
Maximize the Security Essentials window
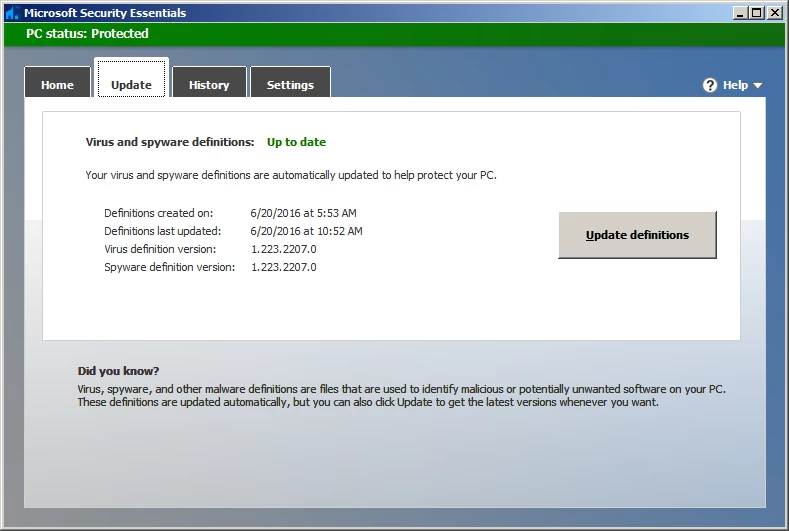point(756,13)
